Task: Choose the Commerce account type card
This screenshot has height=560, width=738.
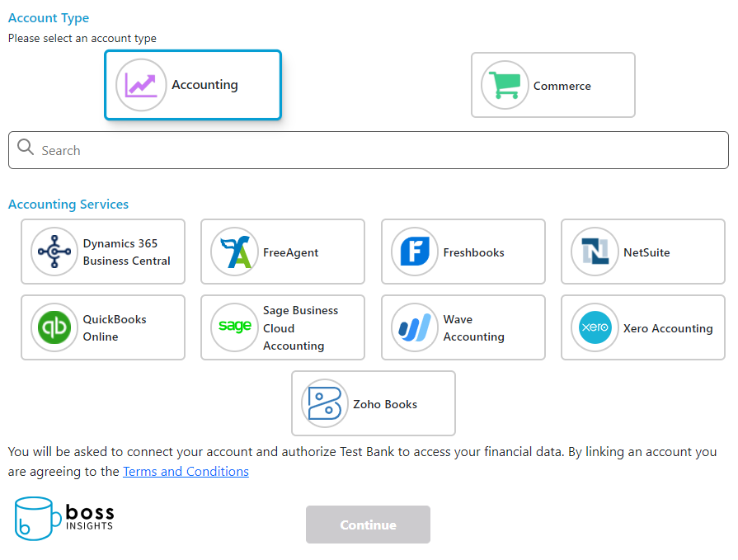Action: tap(553, 85)
